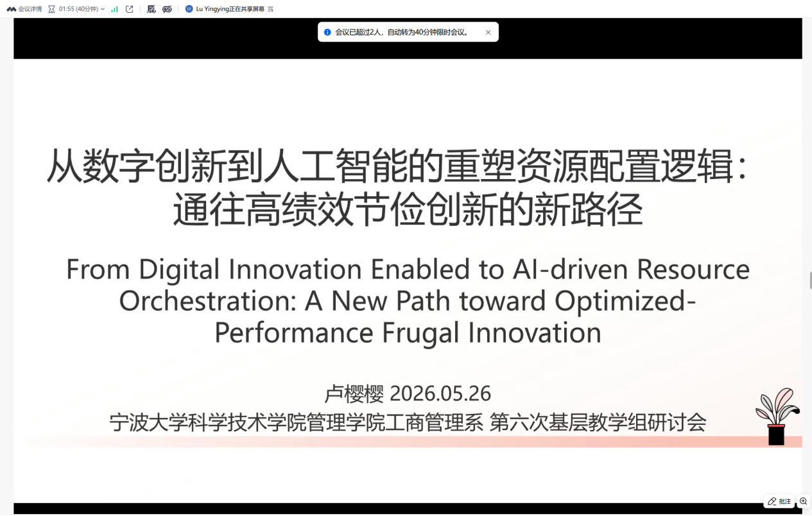The width and height of the screenshot is (812, 516).
Task: Close the 40-minute limit notification
Action: pos(488,32)
